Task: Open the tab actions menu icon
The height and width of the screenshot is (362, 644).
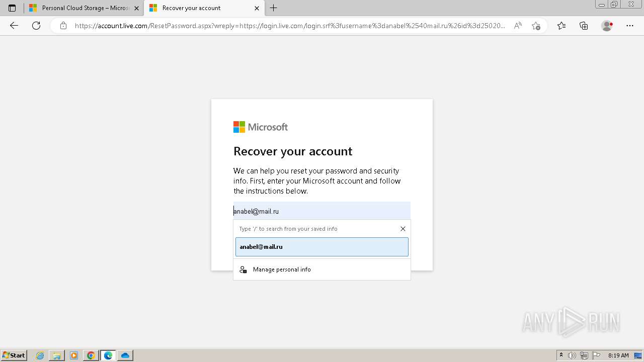Action: 12,8
